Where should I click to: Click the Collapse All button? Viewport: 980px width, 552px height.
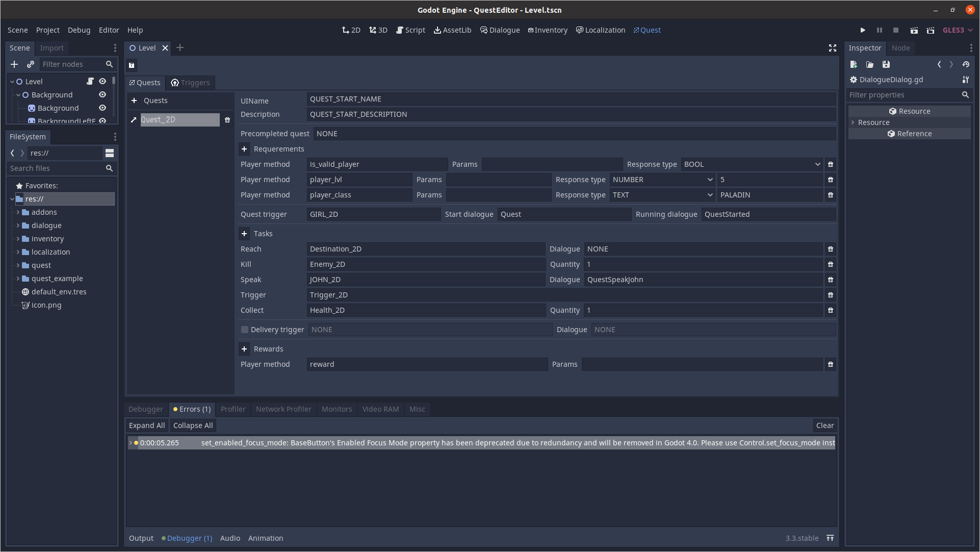193,425
